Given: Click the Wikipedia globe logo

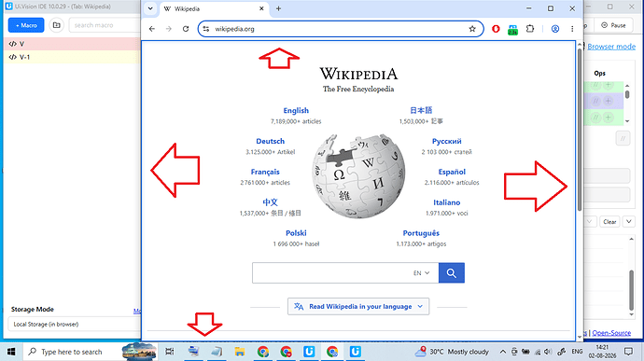Looking at the screenshot, I should pos(358,175).
